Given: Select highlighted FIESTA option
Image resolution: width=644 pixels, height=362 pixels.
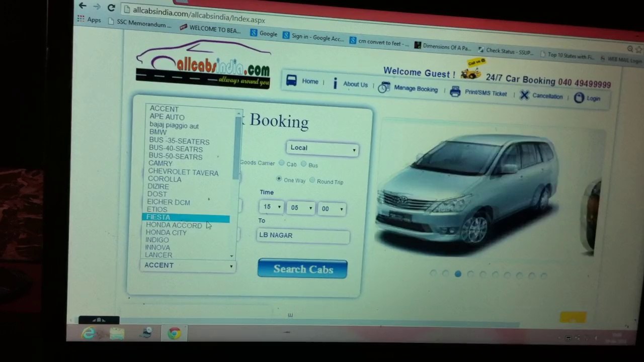Looking at the screenshot, I should click(186, 218).
